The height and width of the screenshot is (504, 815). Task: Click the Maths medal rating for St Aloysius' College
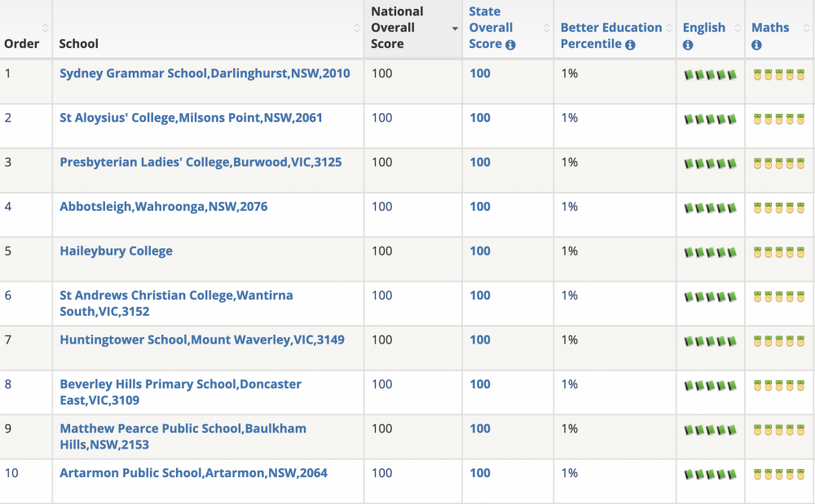(778, 120)
